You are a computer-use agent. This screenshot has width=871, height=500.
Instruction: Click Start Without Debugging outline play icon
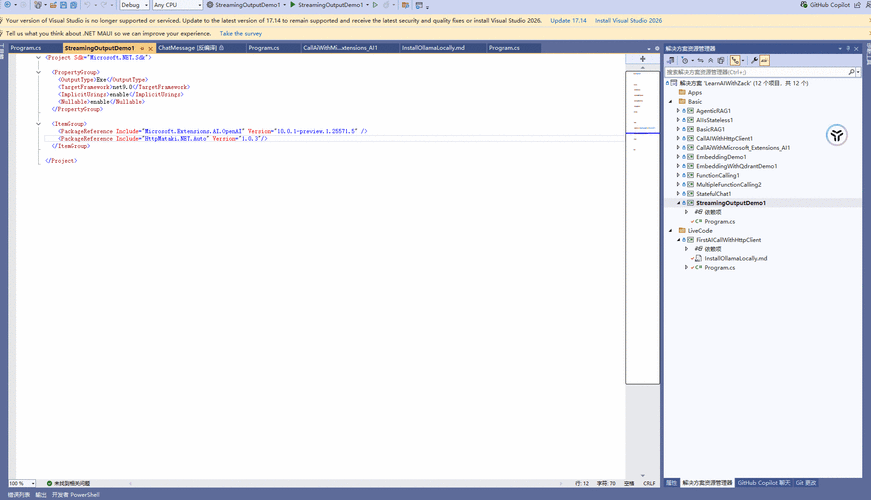click(x=376, y=4)
